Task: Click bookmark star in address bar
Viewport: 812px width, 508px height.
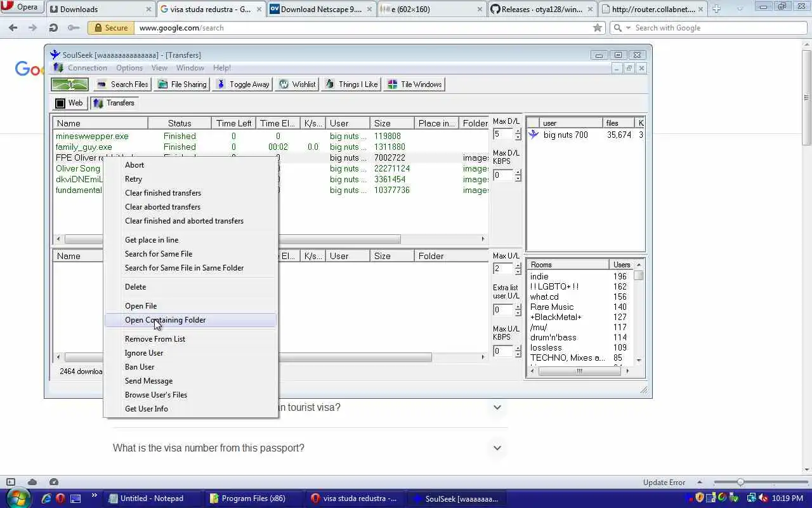Action: [597, 28]
